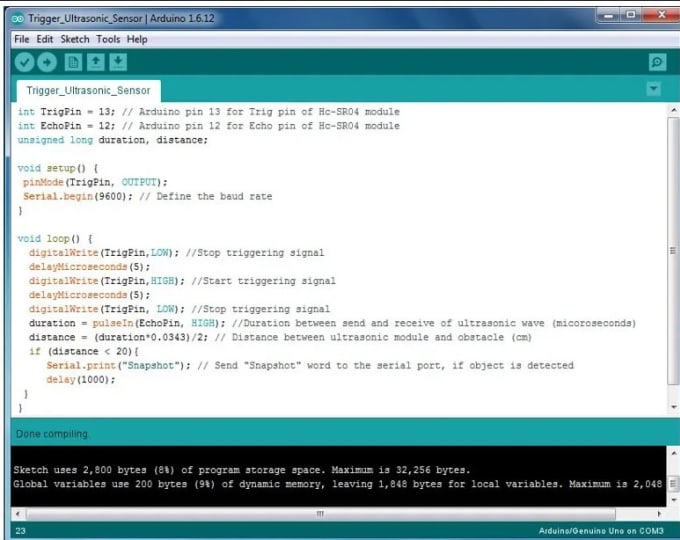Viewport: 680px width, 540px height.
Task: Click 'digitalWrite(TrigPin,HIGH);' code
Action: (x=107, y=281)
